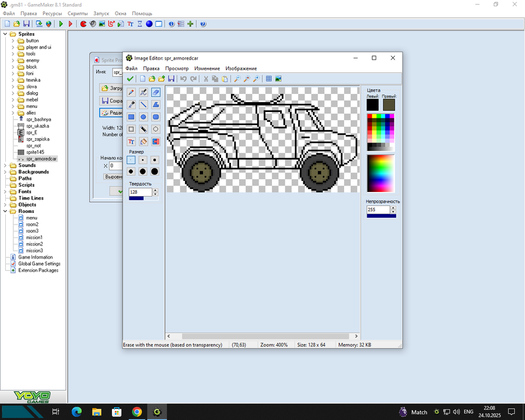
Task: Collapse the Sprites folder tree
Action: coord(5,34)
